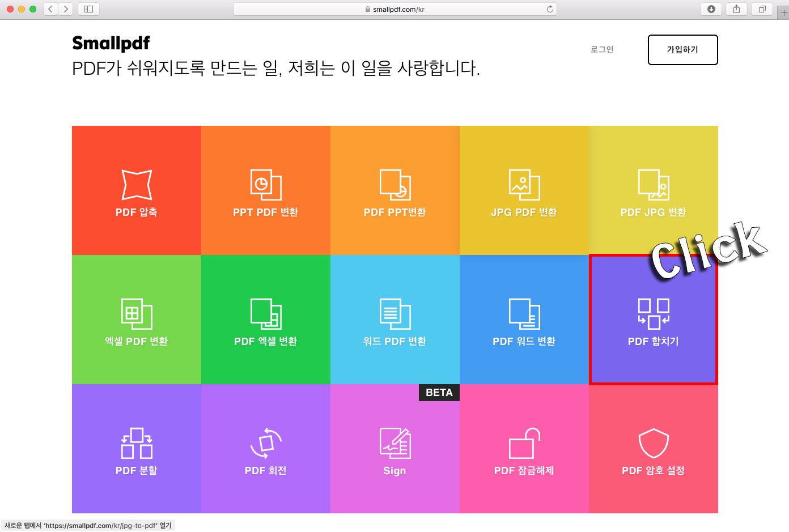Click the PDF 회전 label text
The image size is (789, 532).
(x=266, y=471)
